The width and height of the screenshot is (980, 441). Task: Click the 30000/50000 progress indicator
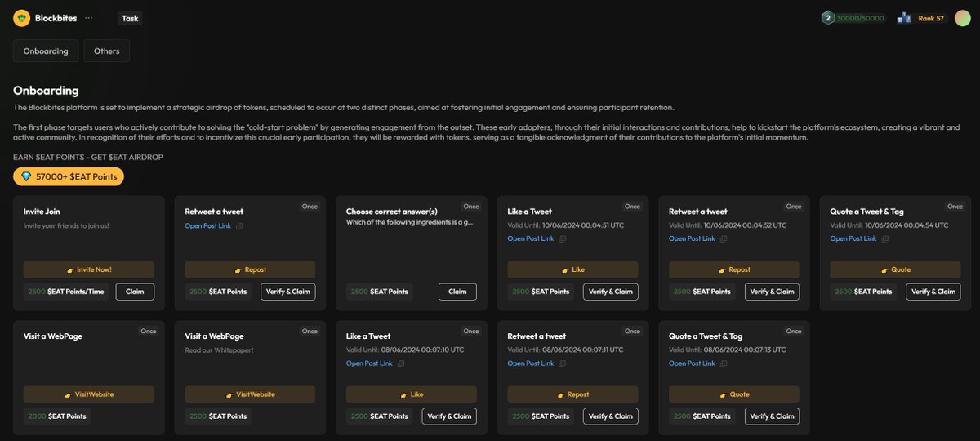(x=860, y=18)
